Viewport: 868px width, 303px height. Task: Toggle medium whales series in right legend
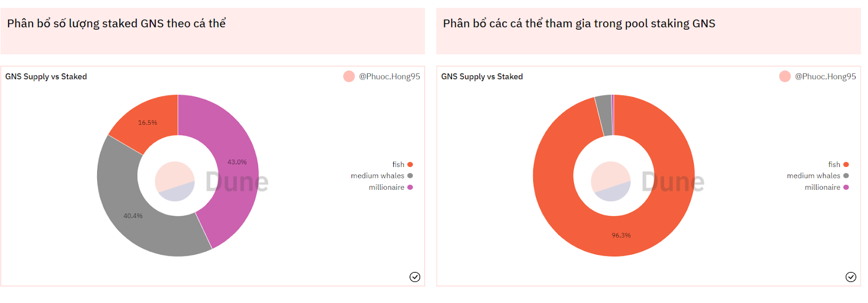[818, 176]
